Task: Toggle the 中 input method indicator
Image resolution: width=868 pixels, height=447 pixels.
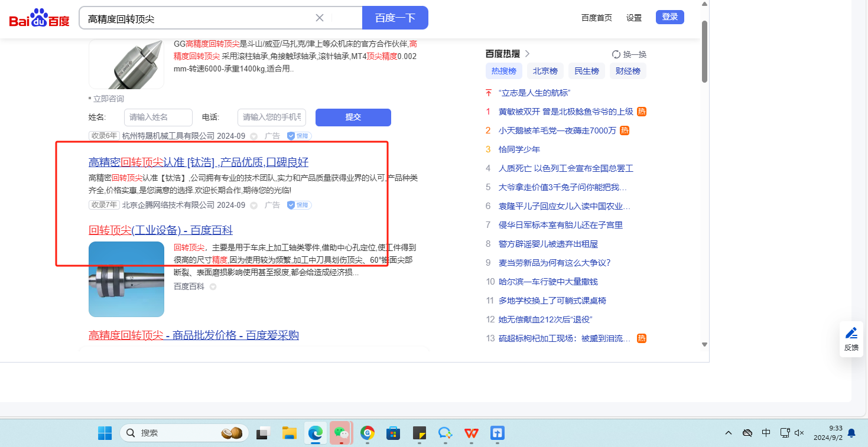Action: point(766,433)
